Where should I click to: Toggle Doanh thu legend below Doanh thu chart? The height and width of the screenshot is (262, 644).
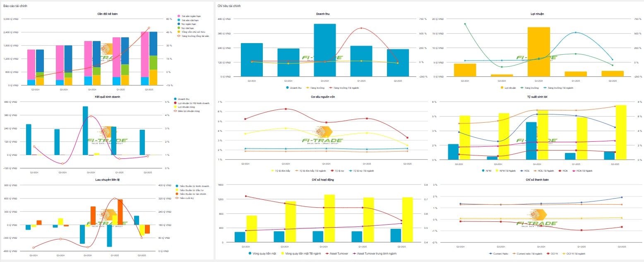pos(293,87)
